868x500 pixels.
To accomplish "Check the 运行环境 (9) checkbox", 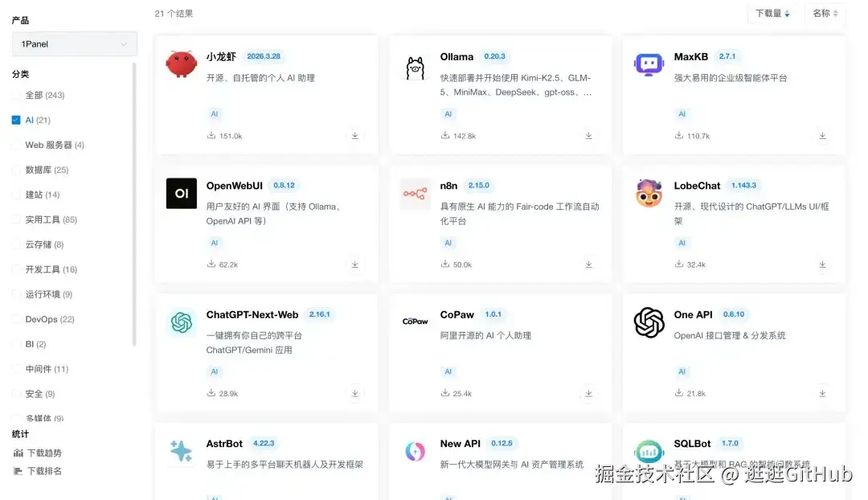I will tap(16, 294).
